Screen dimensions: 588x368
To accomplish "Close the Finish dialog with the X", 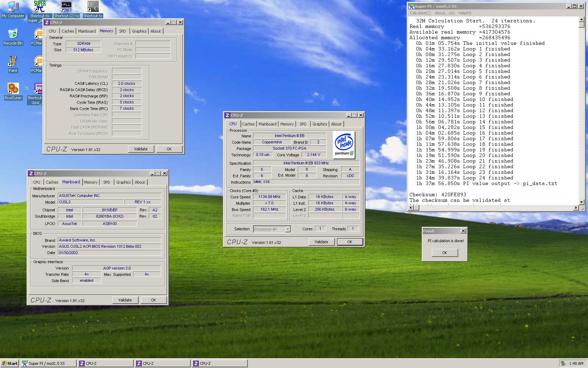I will (463, 231).
